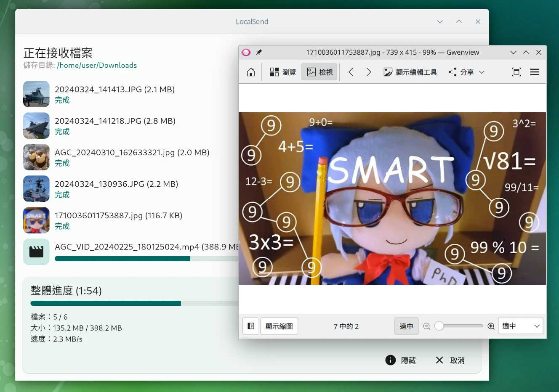Click 取消 to cancel the transfer
The height and width of the screenshot is (392, 559).
450,360
